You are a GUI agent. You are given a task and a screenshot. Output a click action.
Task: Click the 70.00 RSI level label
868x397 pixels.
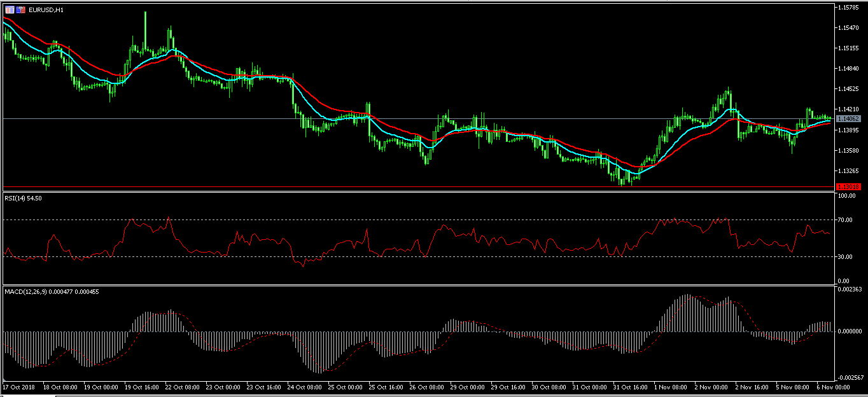(846, 220)
